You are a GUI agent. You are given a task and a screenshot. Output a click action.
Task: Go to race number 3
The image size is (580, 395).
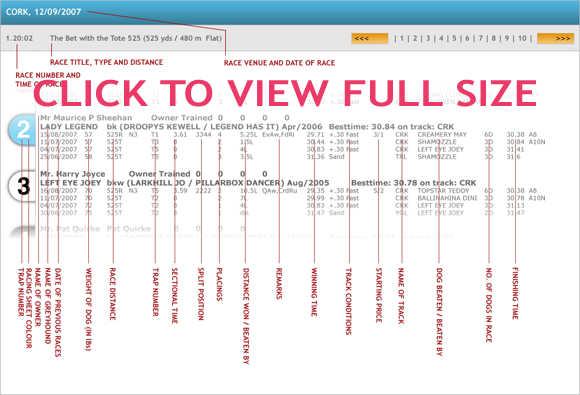(x=428, y=38)
